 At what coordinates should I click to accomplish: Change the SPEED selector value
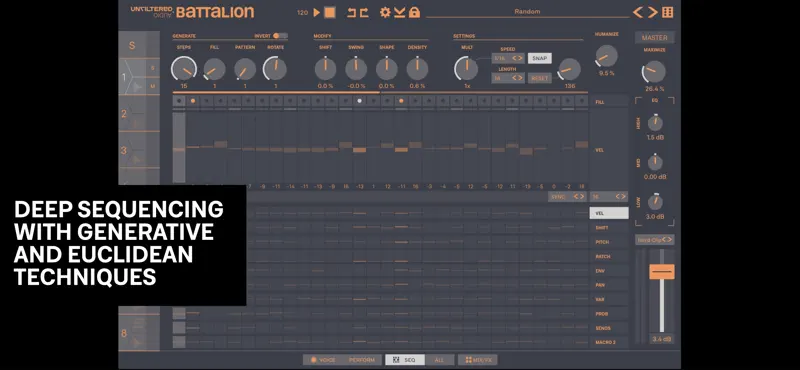tap(508, 58)
